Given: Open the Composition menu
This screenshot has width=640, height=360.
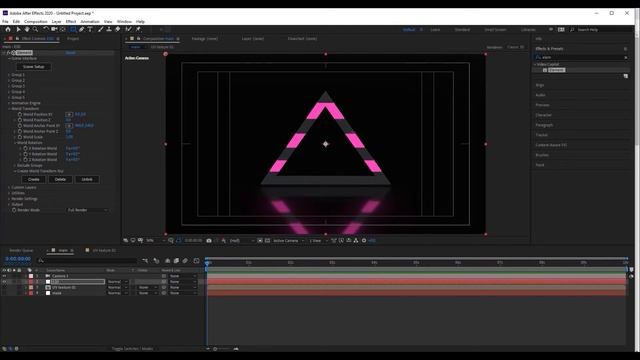Looking at the screenshot, I should click(36, 22).
